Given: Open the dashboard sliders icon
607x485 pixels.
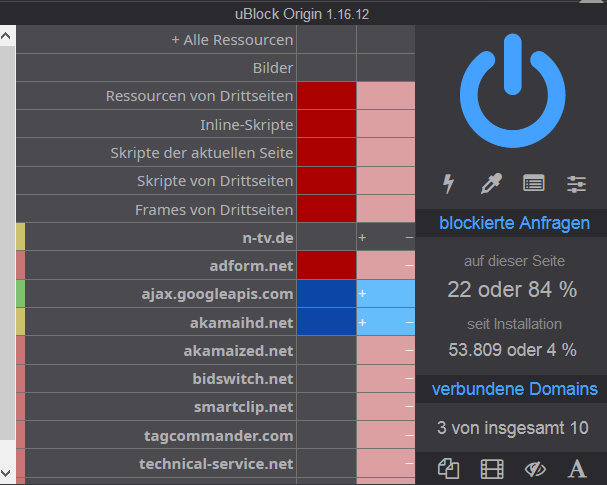Looking at the screenshot, I should 577,183.
